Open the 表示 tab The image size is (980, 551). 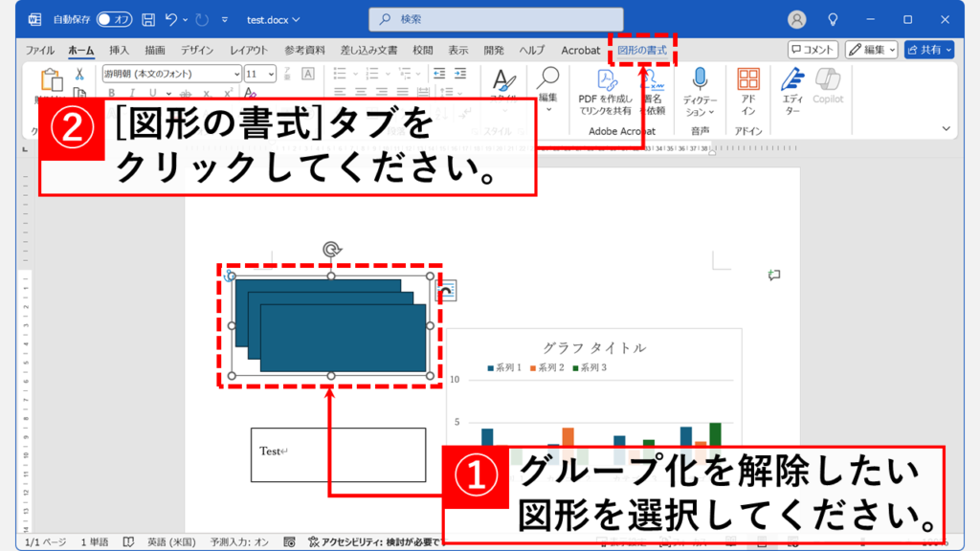tap(458, 50)
